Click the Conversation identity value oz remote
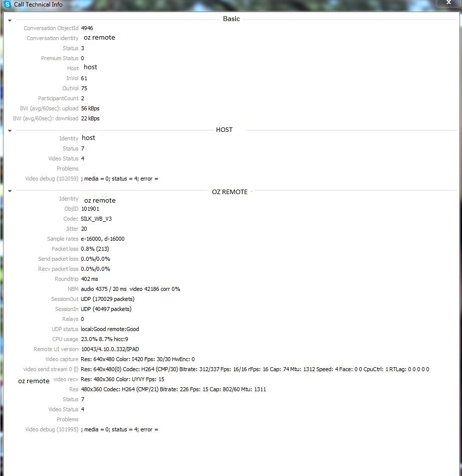Screen dimensions: 462x476 [x=100, y=38]
